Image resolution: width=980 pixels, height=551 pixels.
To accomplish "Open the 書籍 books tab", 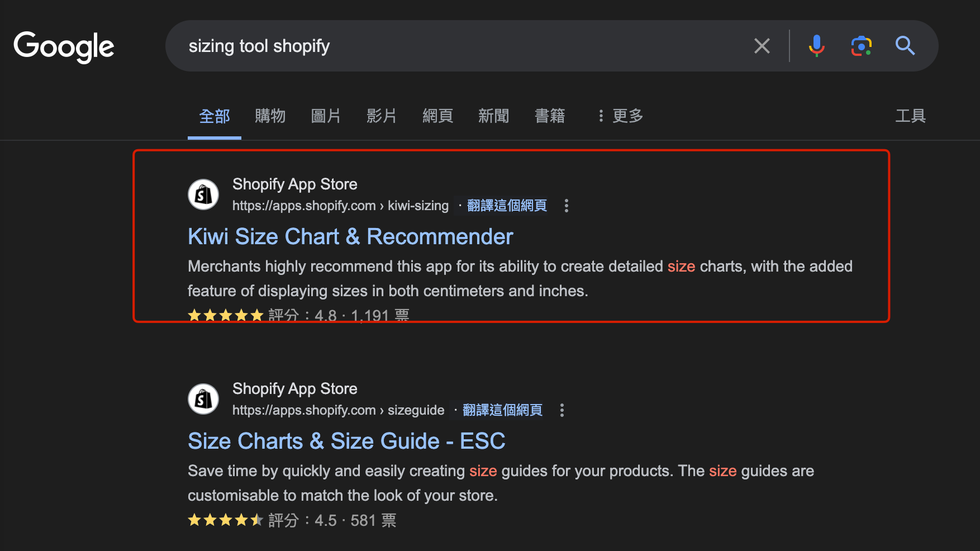I will (550, 116).
